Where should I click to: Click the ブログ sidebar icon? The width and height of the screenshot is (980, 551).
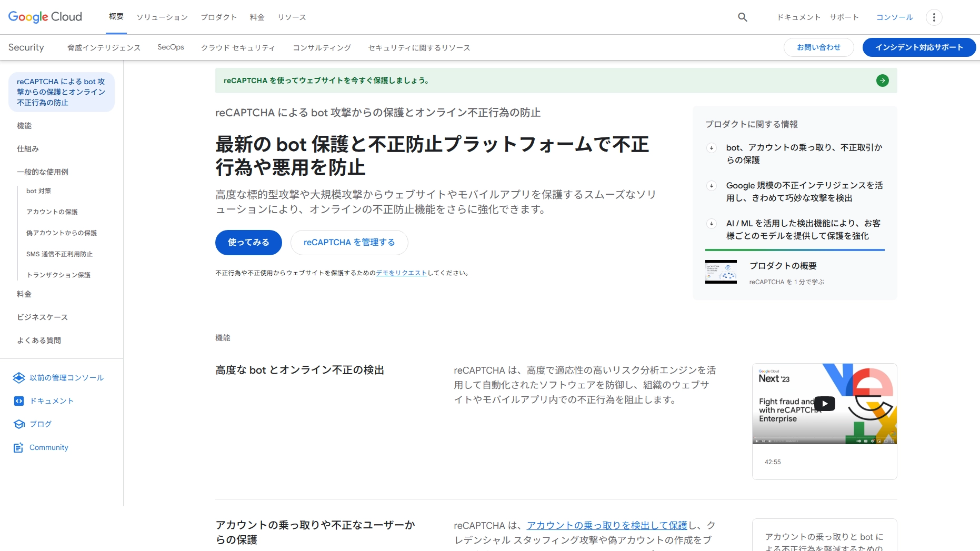point(19,424)
